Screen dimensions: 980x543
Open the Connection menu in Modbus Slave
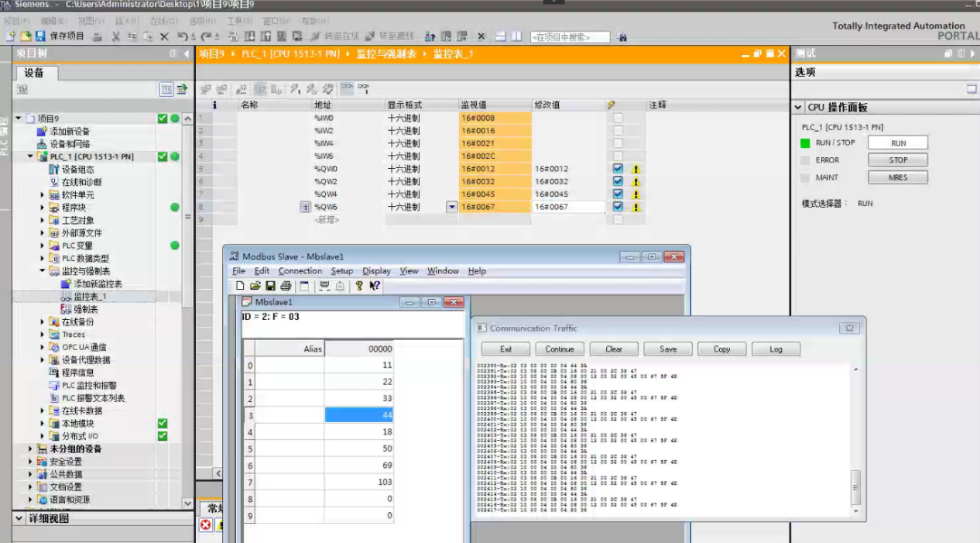click(x=300, y=271)
